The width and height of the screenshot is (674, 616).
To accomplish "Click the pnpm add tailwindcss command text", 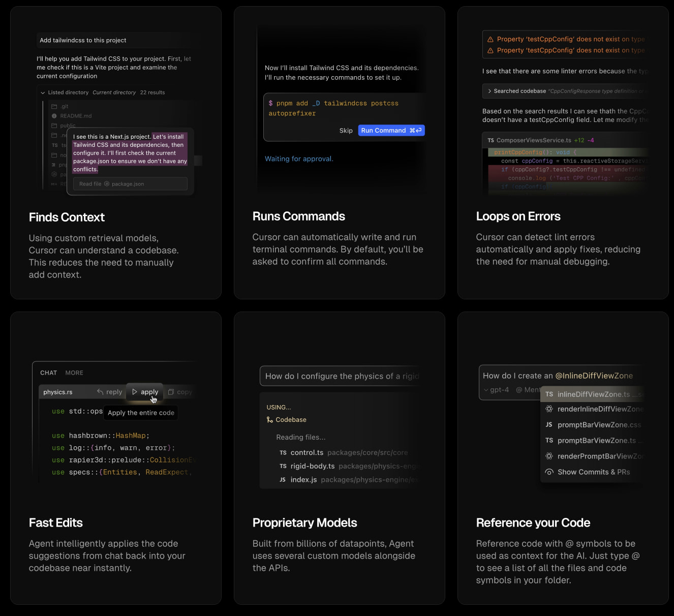I will (x=333, y=108).
